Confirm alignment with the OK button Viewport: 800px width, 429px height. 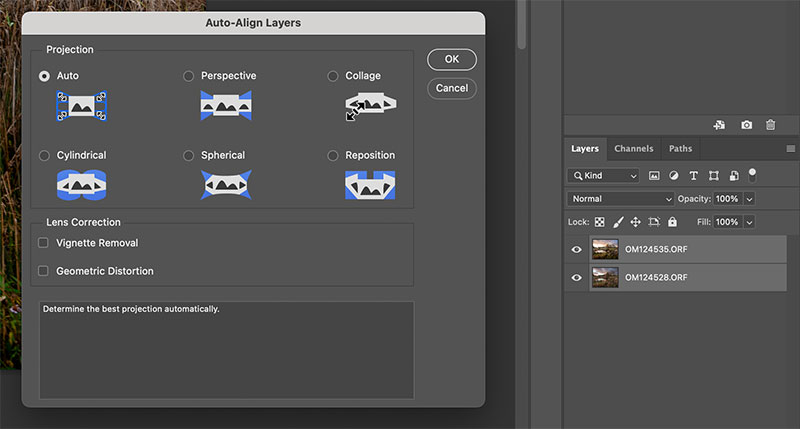(x=452, y=59)
